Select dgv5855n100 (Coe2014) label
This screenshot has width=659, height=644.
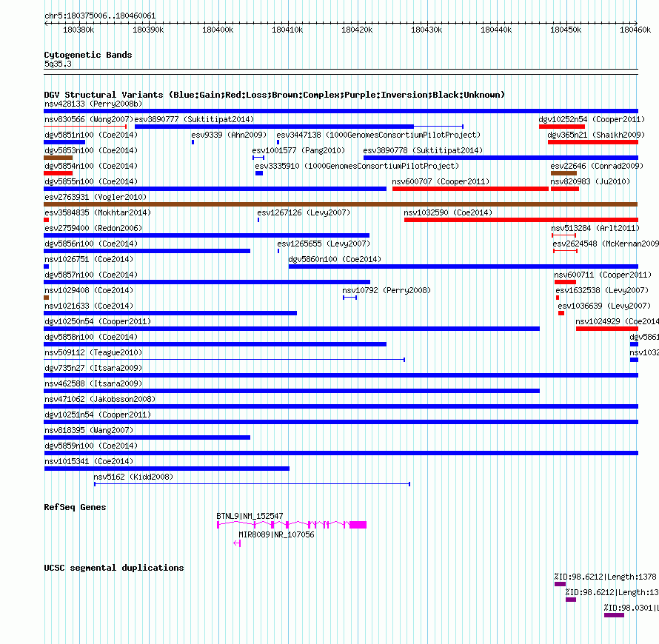[91, 181]
